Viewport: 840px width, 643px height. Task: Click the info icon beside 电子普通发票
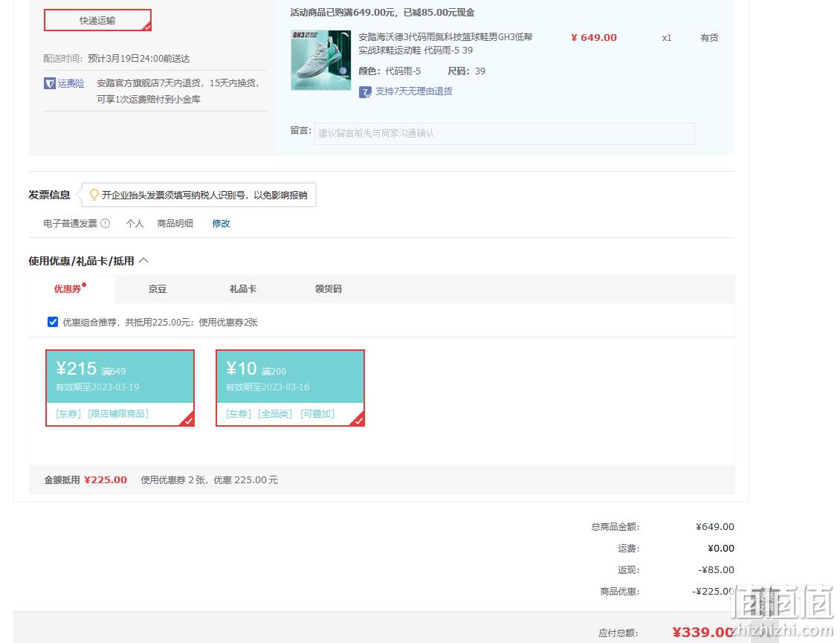(x=106, y=224)
